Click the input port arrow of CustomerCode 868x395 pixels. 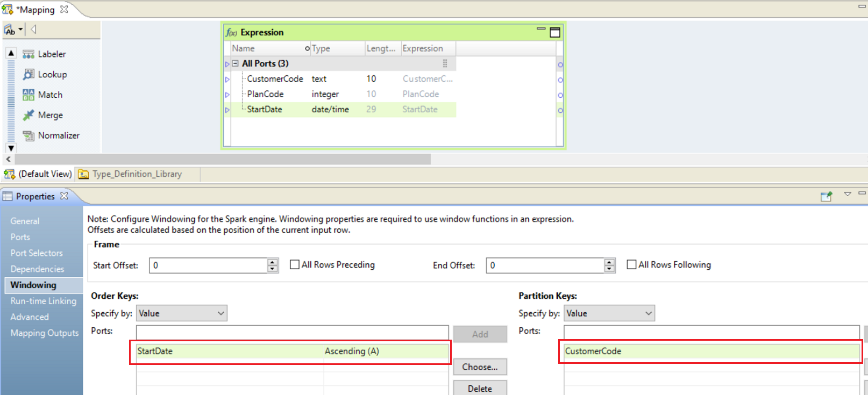pyautogui.click(x=227, y=80)
